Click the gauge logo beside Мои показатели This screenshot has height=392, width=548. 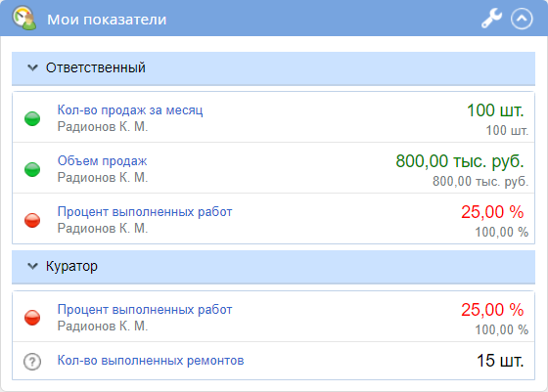click(23, 18)
